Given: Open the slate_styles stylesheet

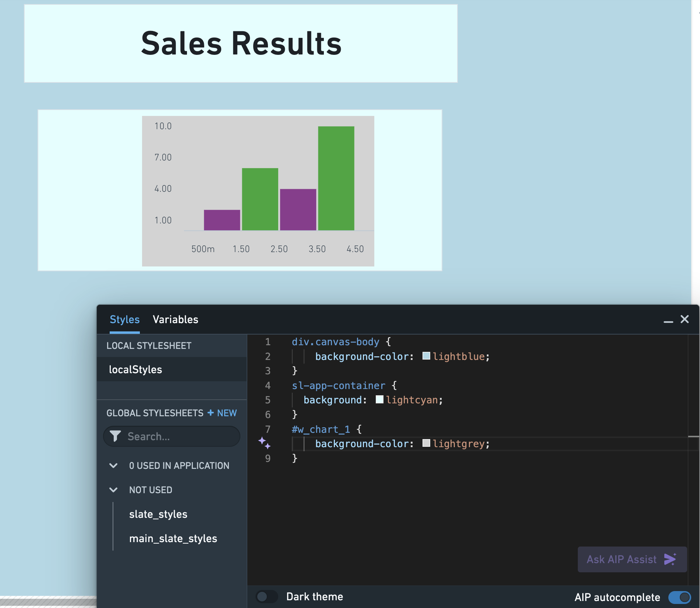Looking at the screenshot, I should [158, 514].
